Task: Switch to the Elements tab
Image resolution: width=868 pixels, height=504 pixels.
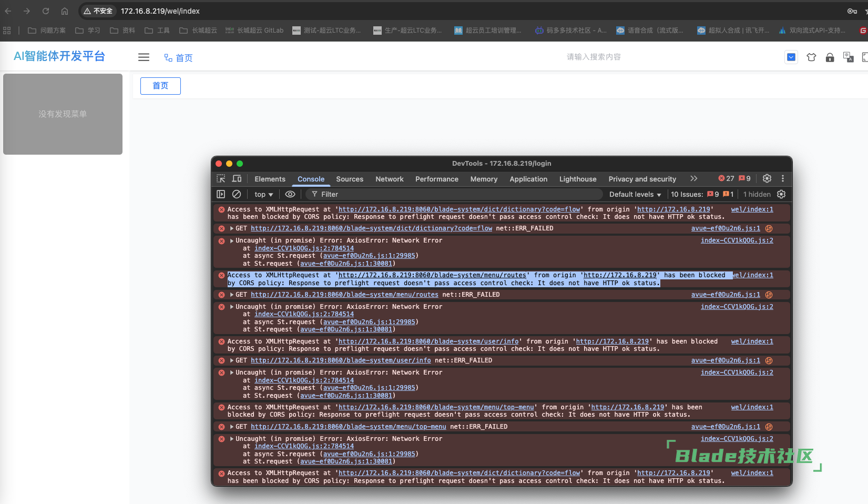Action: tap(270, 179)
